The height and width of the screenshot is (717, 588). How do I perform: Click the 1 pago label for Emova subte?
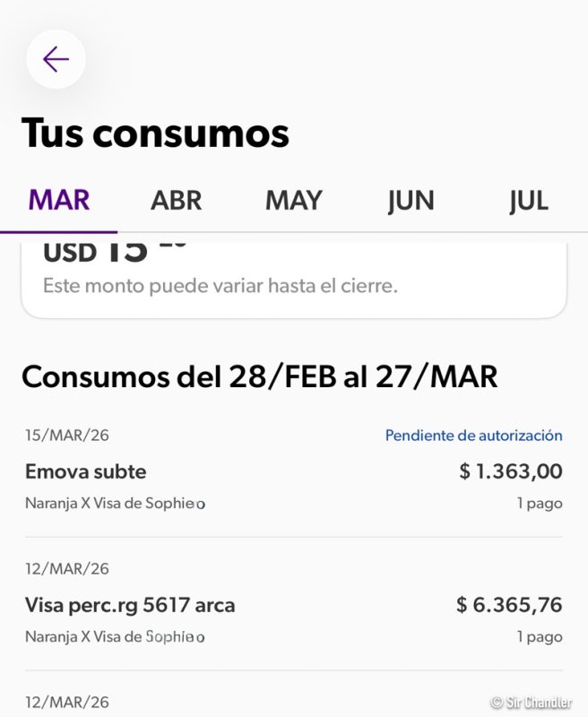[x=539, y=504]
